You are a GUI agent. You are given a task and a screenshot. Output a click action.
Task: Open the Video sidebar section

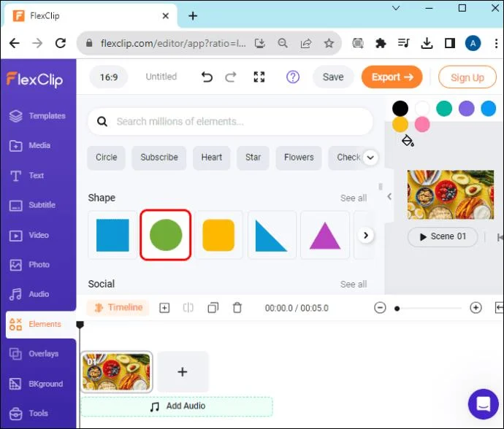click(29, 235)
